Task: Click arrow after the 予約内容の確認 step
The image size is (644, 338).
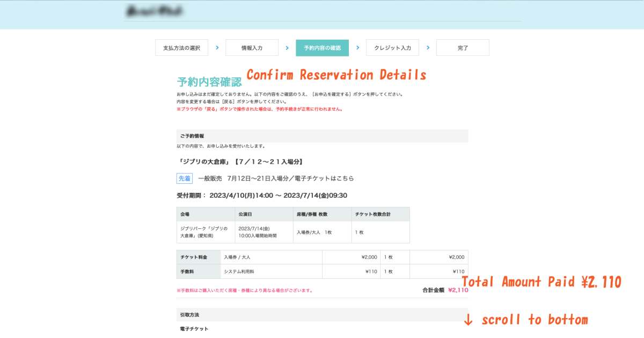Action: tap(357, 47)
